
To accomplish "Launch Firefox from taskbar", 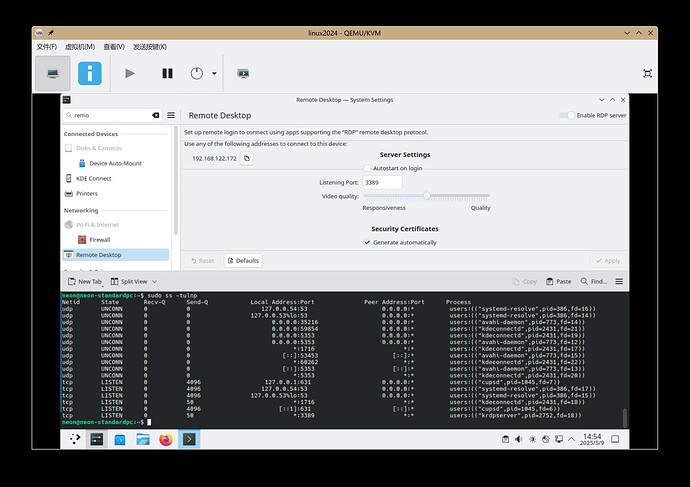I will pyautogui.click(x=166, y=439).
